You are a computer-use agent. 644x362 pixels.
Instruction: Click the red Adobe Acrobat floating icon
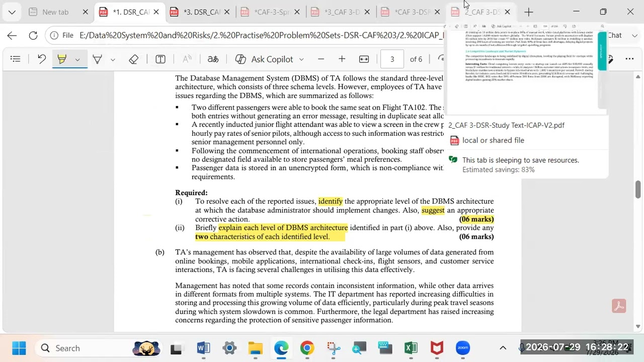619,306
